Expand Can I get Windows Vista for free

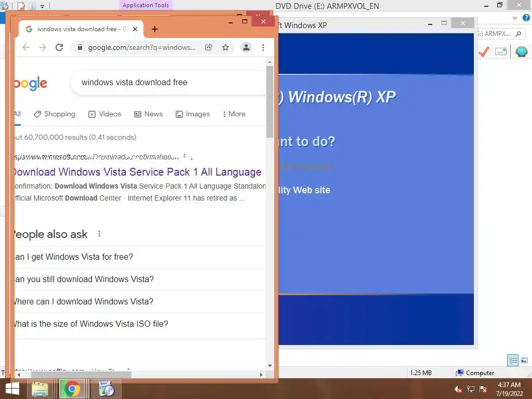(140, 257)
